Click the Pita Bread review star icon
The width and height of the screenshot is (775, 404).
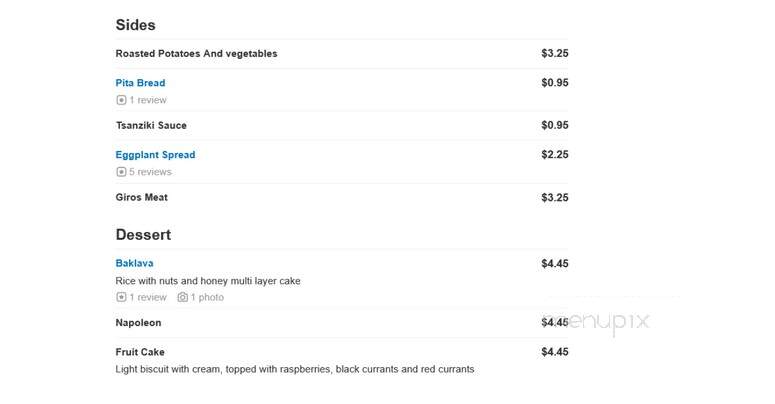pos(121,100)
